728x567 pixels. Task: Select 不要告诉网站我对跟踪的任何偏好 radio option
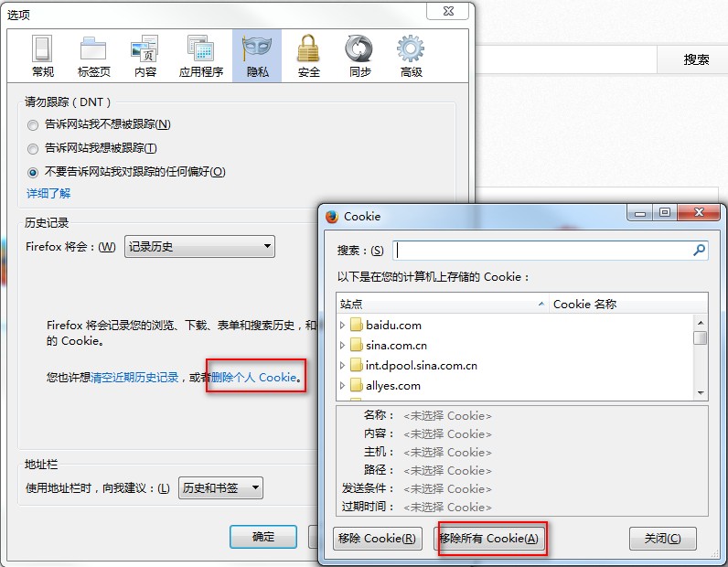tap(33, 173)
